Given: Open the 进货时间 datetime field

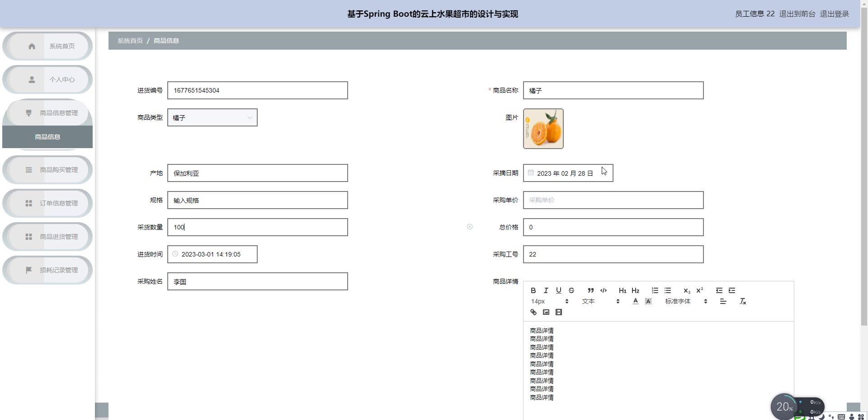Looking at the screenshot, I should click(x=212, y=254).
